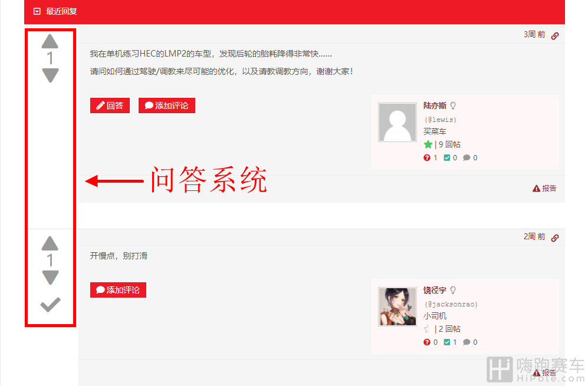The height and width of the screenshot is (386, 588).
Task: Click the 最近回复 header title
Action: click(61, 11)
